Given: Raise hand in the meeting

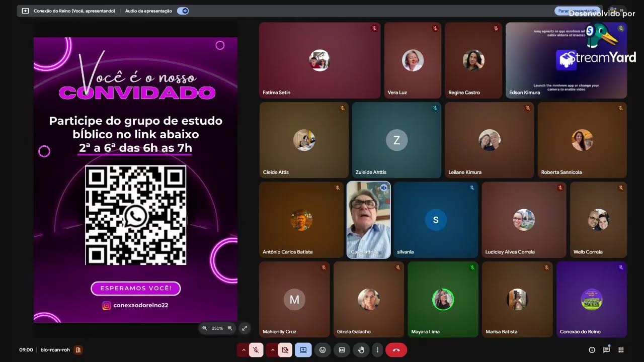Looking at the screenshot, I should pos(361,350).
